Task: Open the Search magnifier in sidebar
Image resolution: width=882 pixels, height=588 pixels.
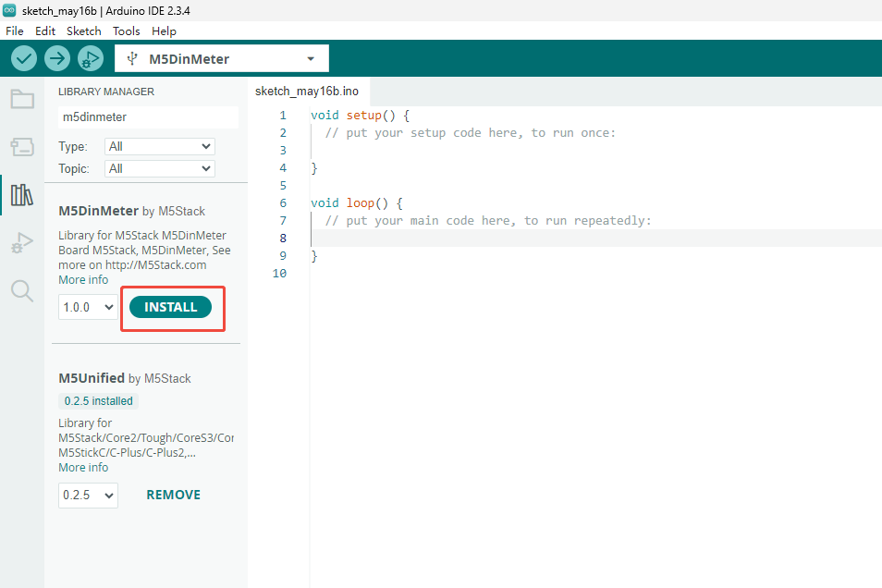Action: [x=22, y=291]
